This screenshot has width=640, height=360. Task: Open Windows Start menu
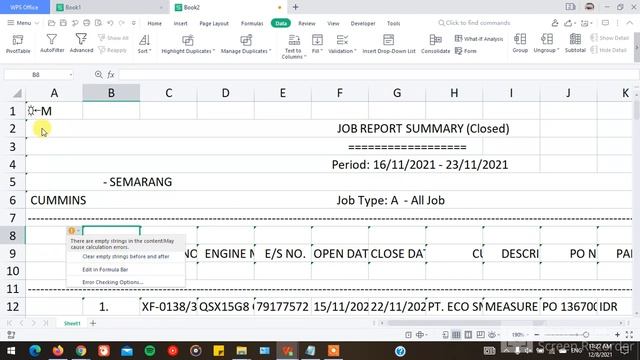pyautogui.click(x=11, y=351)
